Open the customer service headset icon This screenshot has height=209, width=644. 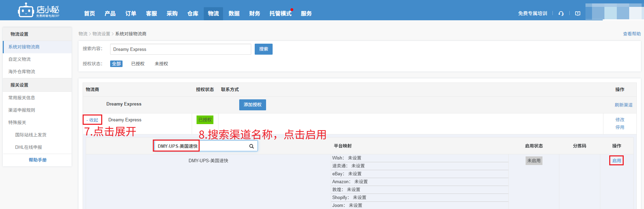click(561, 13)
